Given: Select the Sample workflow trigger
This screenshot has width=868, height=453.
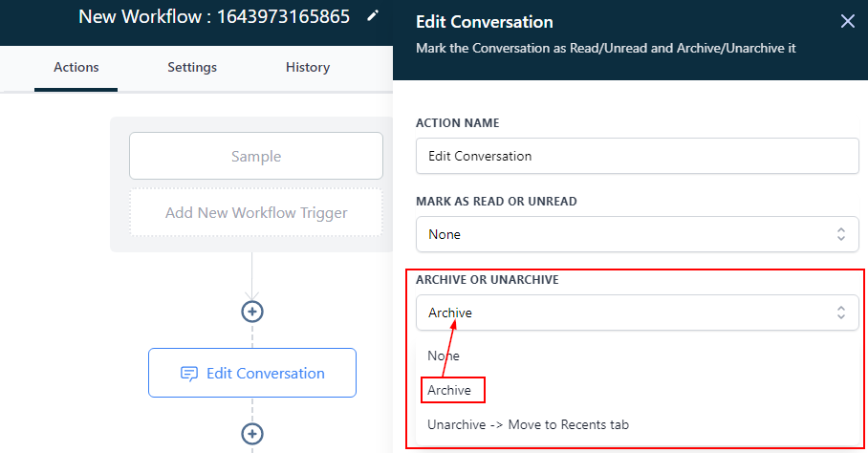Looking at the screenshot, I should pos(255,157).
